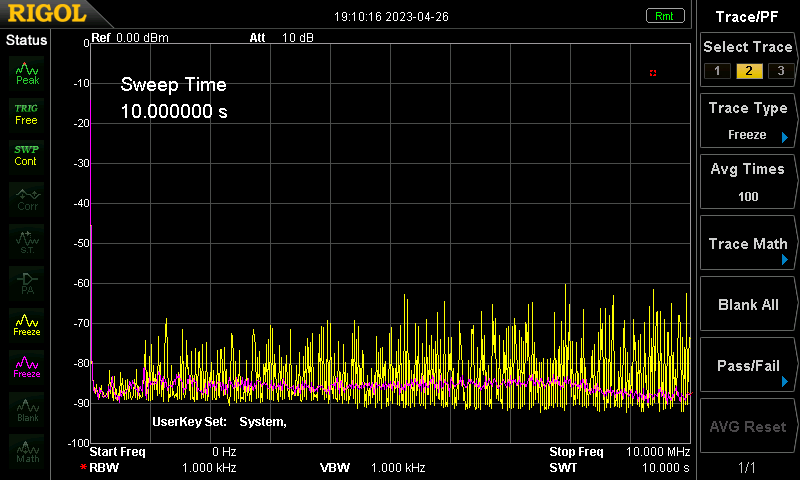800x480 pixels.
Task: Click the VBW 1.000 kHz readout
Action: pyautogui.click(x=372, y=468)
